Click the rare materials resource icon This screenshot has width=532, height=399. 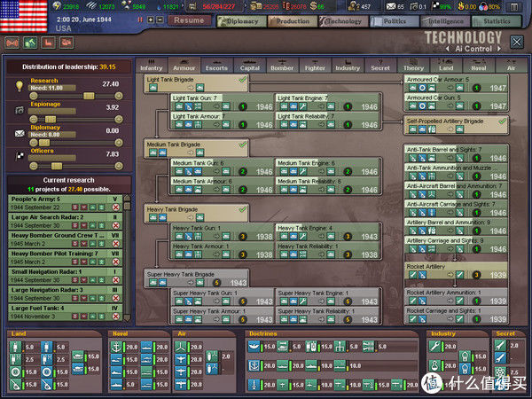click(126, 6)
